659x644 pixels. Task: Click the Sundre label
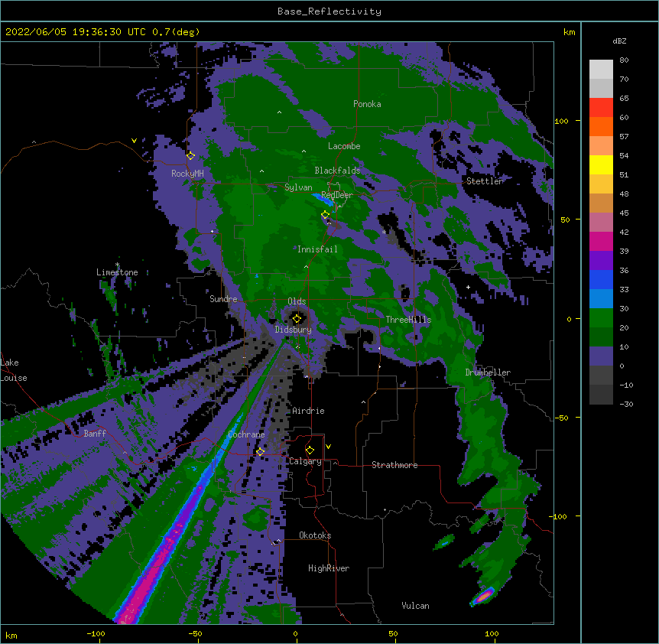(x=223, y=299)
